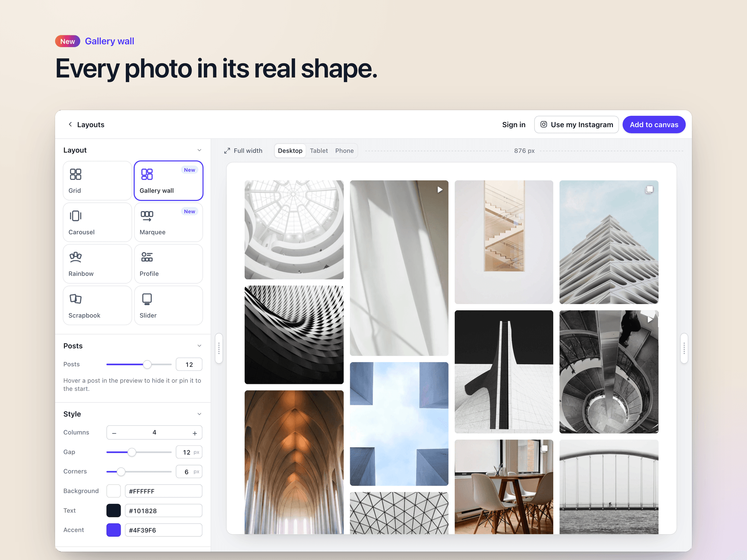Screen dimensions: 747x560
Task: Click the Instagram logo icon
Action: (x=543, y=124)
